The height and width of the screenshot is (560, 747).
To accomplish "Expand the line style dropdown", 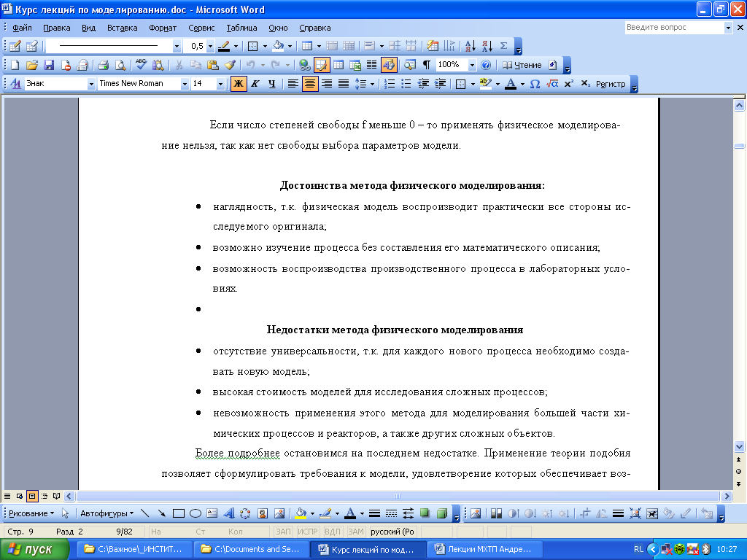I will coord(177,46).
